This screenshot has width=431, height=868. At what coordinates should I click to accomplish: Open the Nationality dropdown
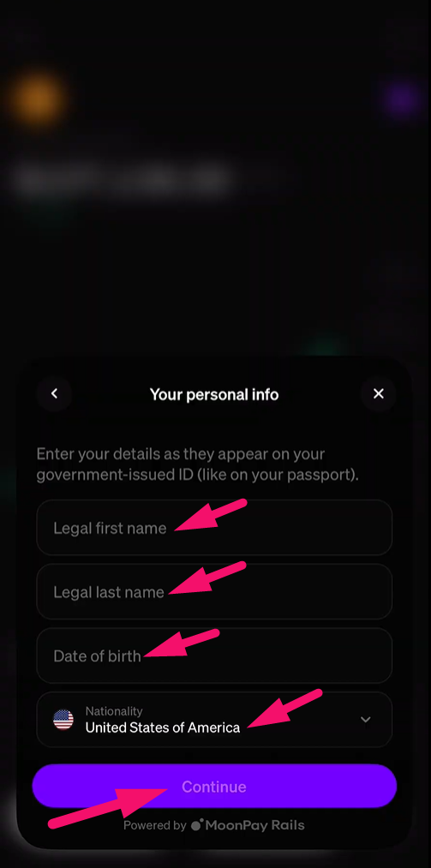click(215, 720)
